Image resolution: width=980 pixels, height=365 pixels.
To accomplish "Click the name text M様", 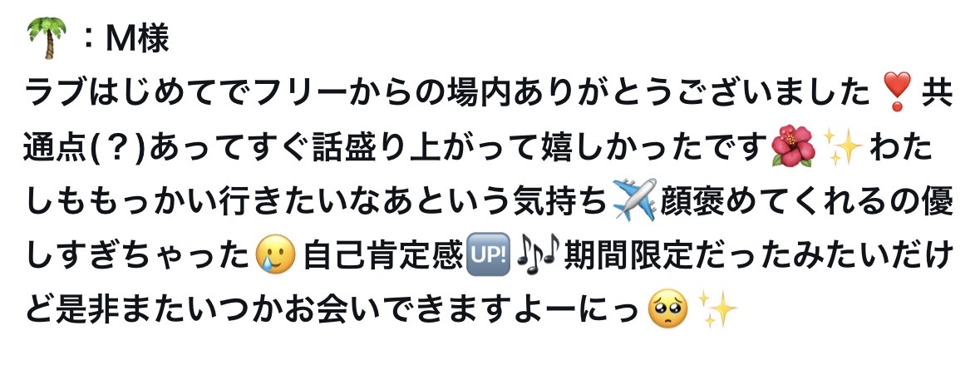I will (137, 39).
